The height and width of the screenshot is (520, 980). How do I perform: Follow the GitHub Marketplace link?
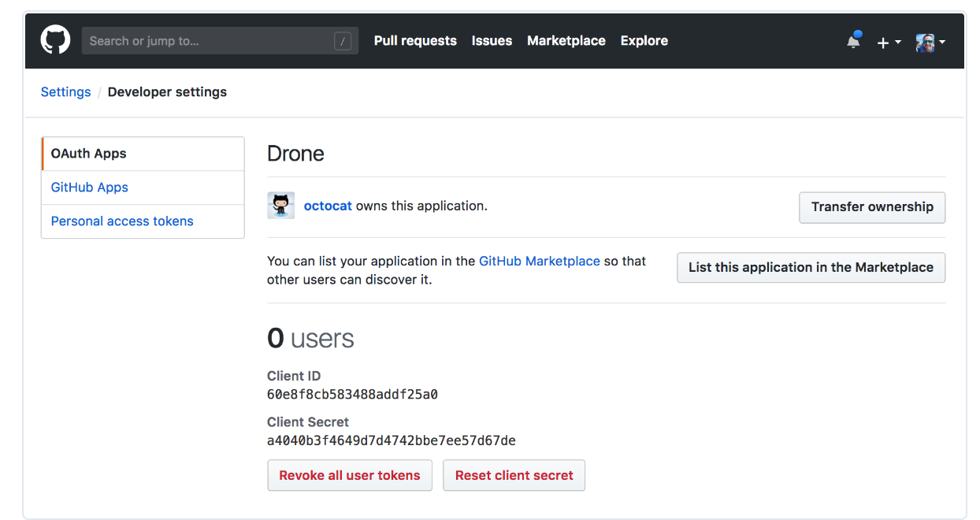pyautogui.click(x=540, y=261)
